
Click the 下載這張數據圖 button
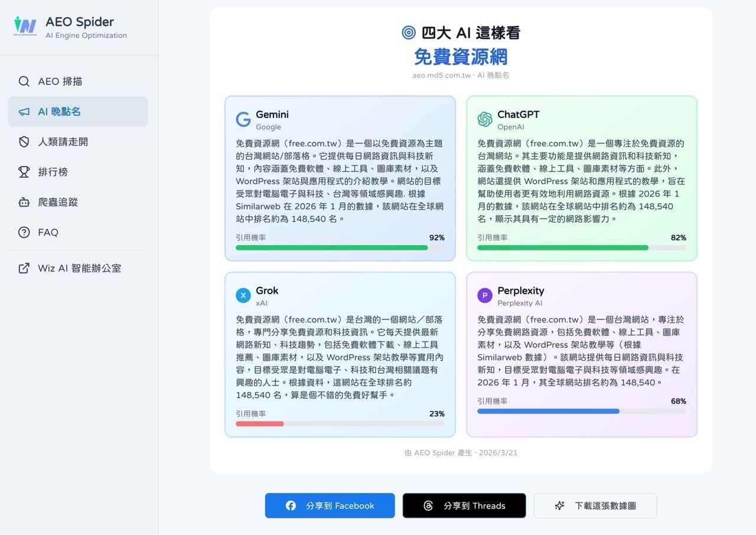[595, 505]
